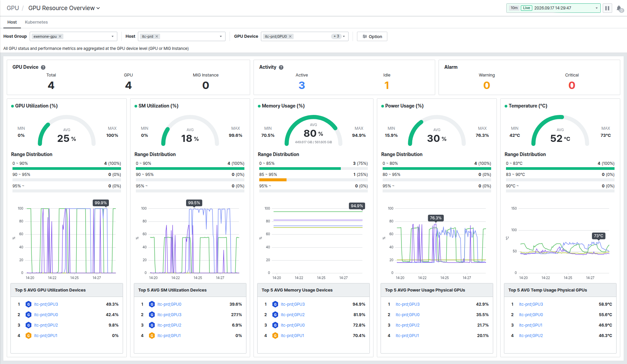Screen dimensions: 627x364
Task: Open the time range selector dropdown arrow
Action: click(596, 8)
